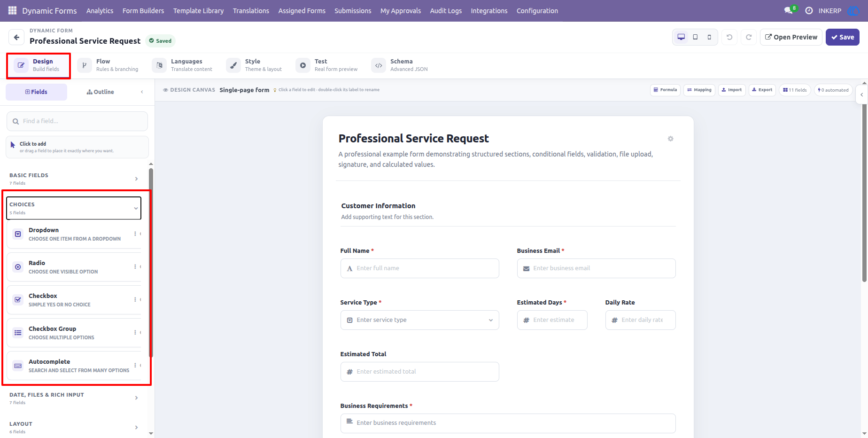Collapse the right side panel arrow
The image size is (868, 438).
[861, 94]
